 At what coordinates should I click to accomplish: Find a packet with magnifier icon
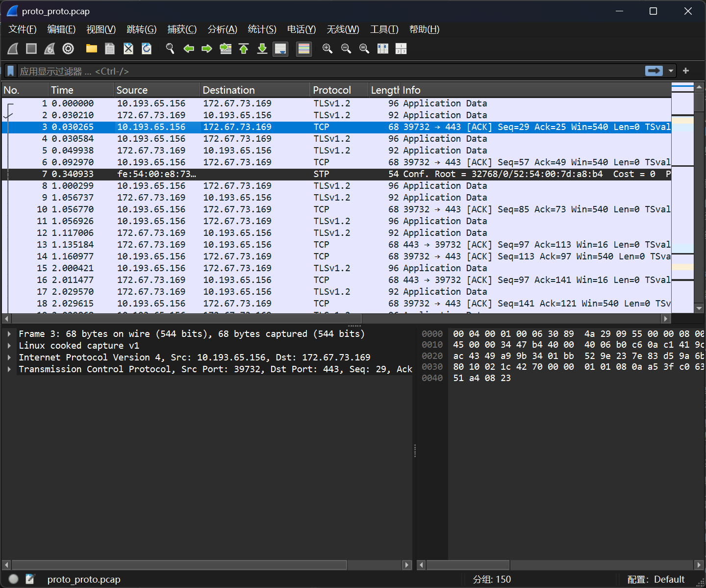click(x=170, y=49)
